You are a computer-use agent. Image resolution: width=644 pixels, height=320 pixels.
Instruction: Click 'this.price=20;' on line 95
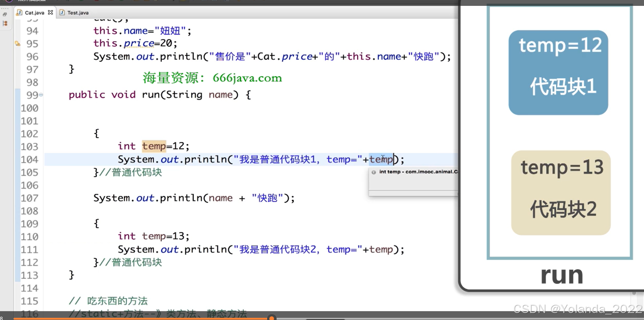tap(135, 43)
